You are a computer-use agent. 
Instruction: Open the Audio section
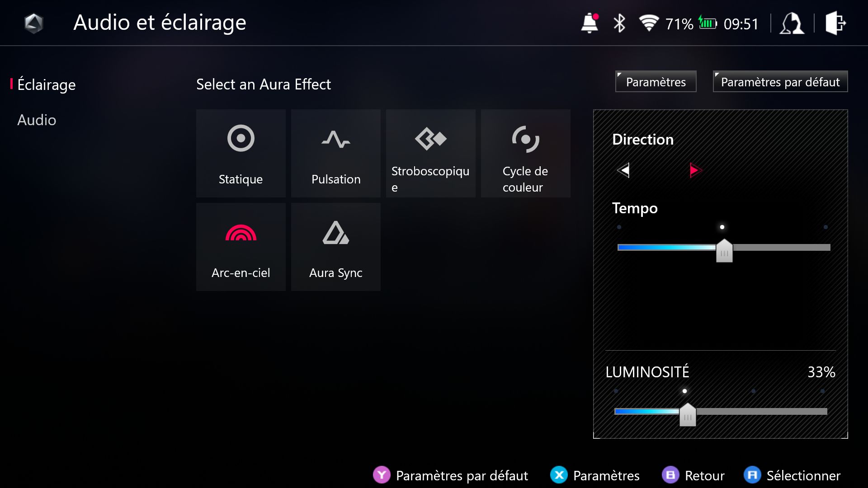tap(37, 120)
